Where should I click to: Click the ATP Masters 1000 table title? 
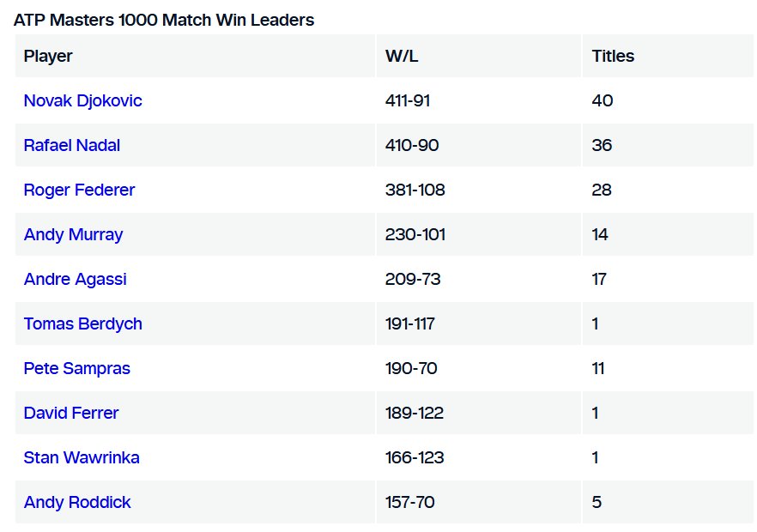pos(164,21)
